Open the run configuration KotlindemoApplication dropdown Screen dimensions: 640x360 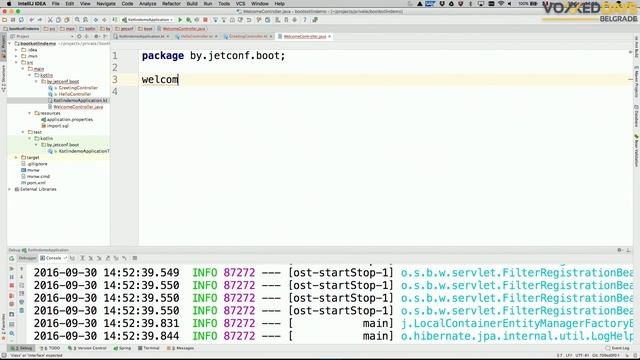[x=148, y=20]
